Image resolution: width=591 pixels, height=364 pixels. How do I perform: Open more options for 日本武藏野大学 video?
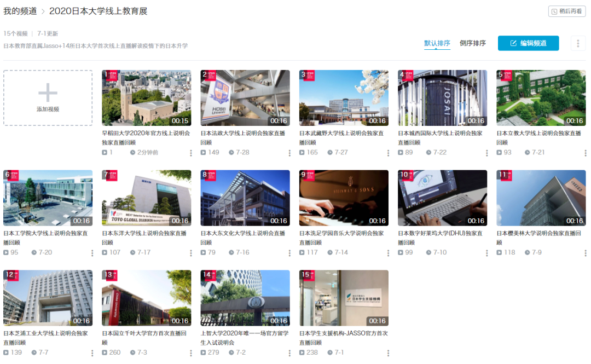388,153
